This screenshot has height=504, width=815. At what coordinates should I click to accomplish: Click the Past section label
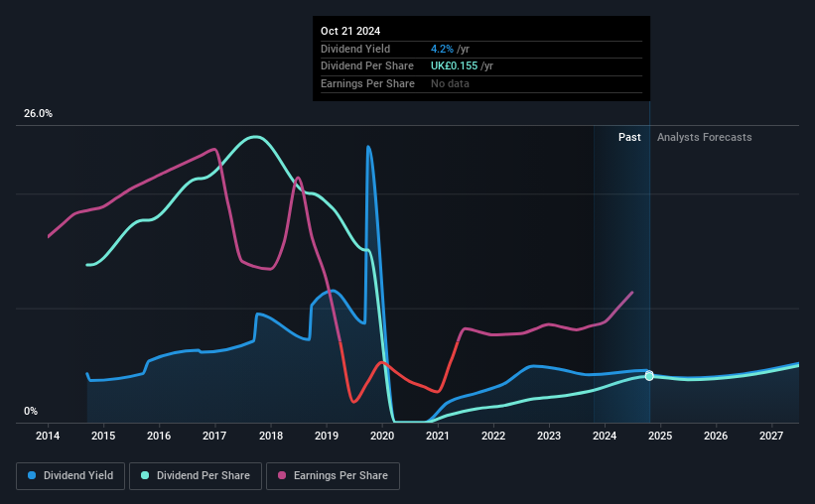coord(629,137)
